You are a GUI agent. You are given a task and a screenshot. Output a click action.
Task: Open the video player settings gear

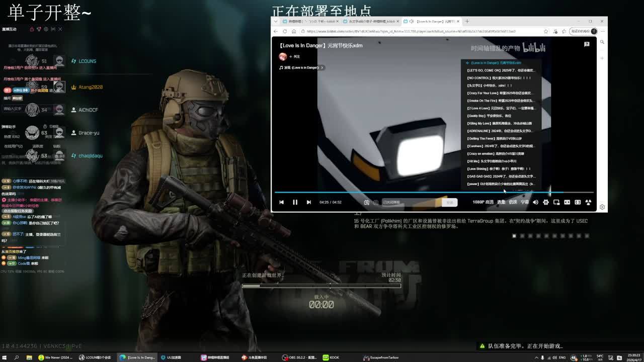(x=546, y=202)
